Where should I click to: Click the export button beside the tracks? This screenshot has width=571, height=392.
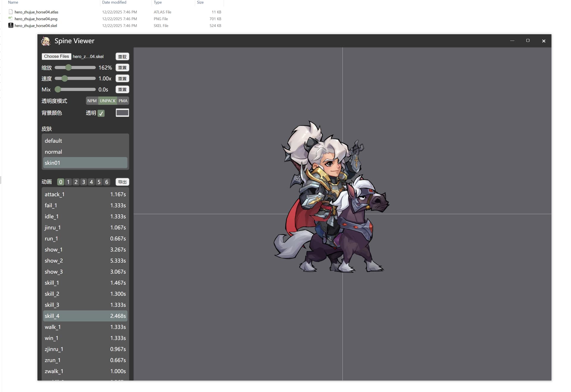click(122, 182)
